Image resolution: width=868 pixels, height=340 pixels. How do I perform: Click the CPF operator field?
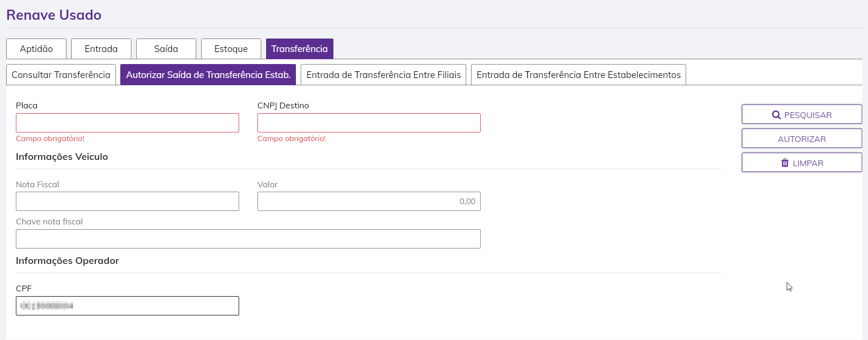point(128,306)
